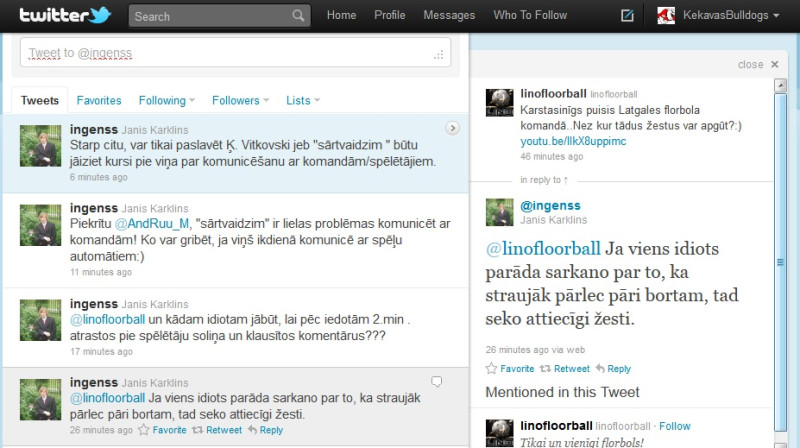Image resolution: width=800 pixels, height=448 pixels.
Task: Click Favorite link under left selected tweet
Action: tap(169, 430)
